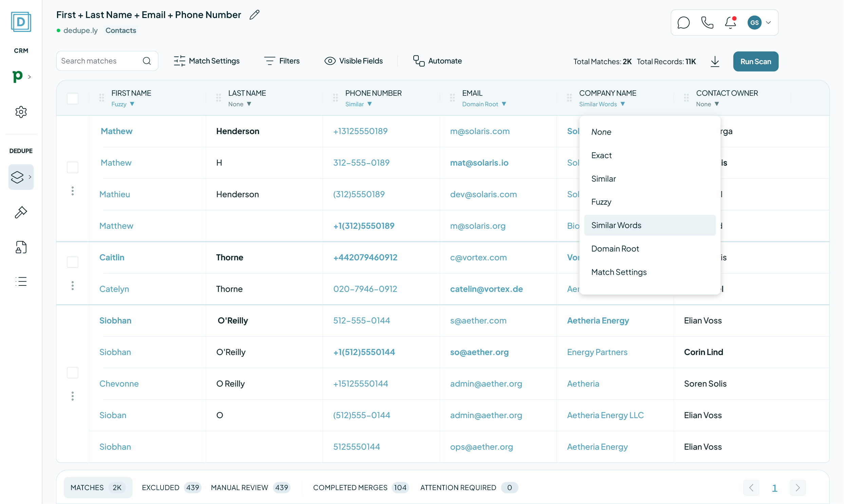Screen dimensions: 844x504
Task: Switch to Excluded 439 tab
Action: (x=171, y=488)
